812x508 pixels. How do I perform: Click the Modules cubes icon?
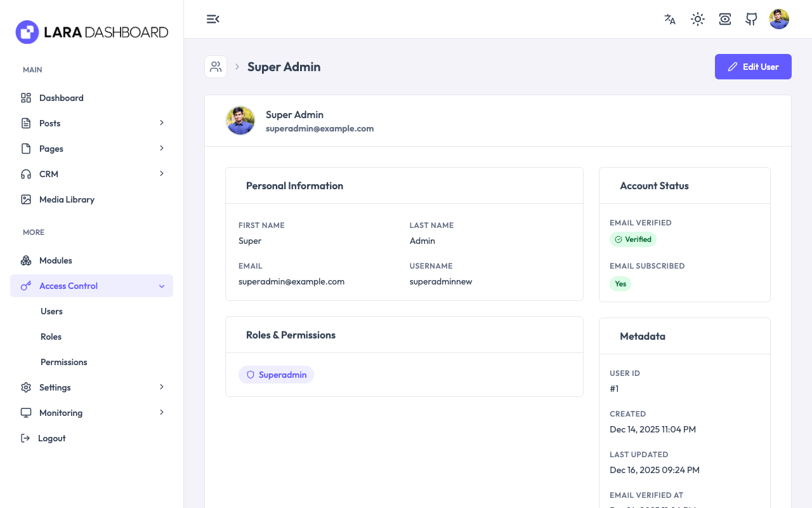26,260
